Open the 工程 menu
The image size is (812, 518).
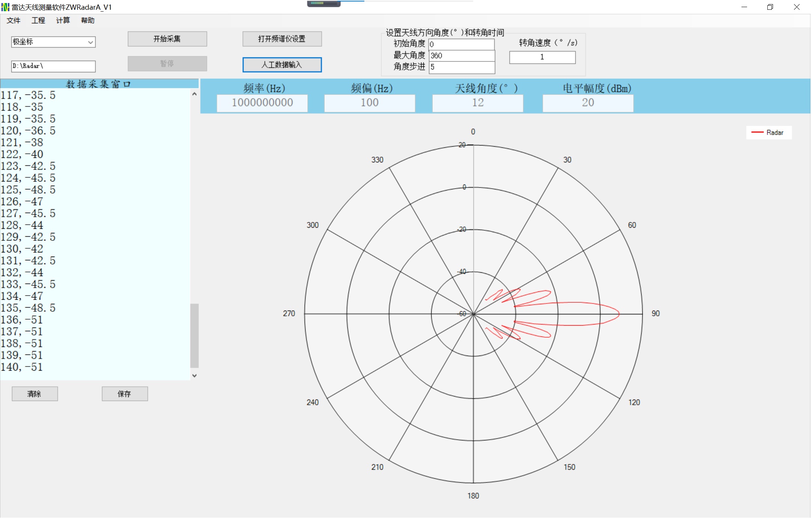tap(38, 21)
